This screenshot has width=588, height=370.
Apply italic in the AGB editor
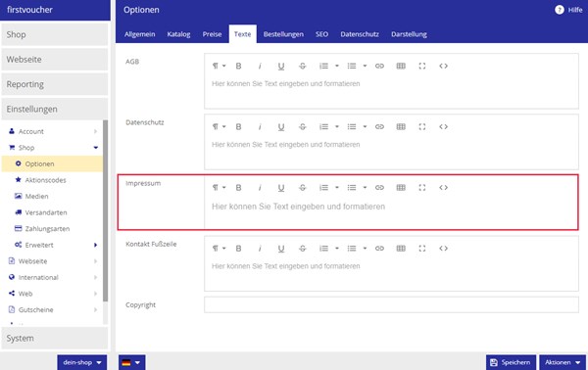point(260,67)
